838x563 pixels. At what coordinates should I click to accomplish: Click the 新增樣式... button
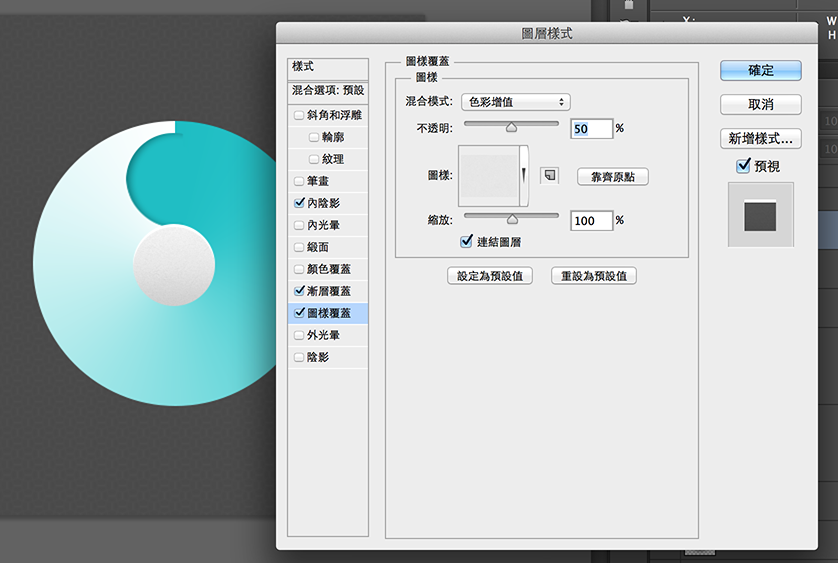pyautogui.click(x=760, y=138)
